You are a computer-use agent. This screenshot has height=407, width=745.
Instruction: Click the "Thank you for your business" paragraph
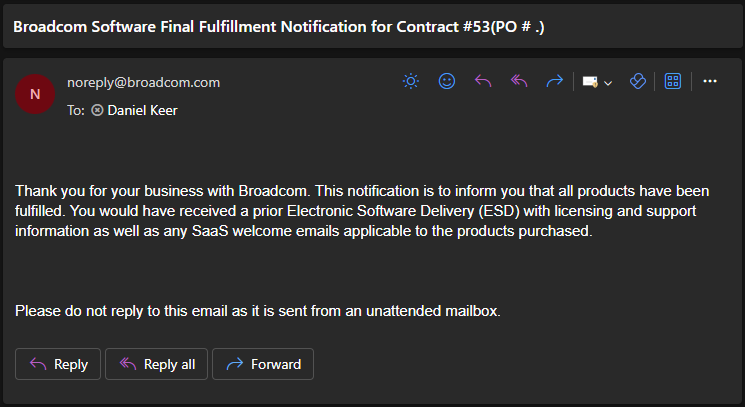(x=362, y=211)
